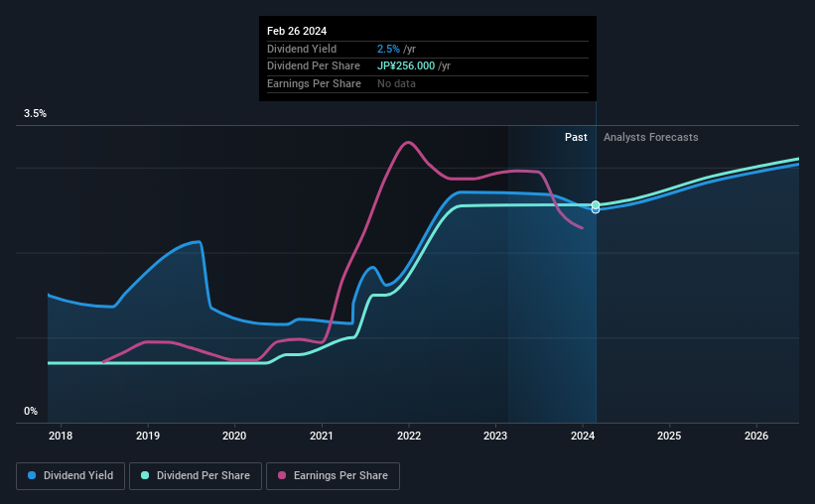Click the 2025 x-axis year label
The image size is (815, 504).
tap(669, 436)
